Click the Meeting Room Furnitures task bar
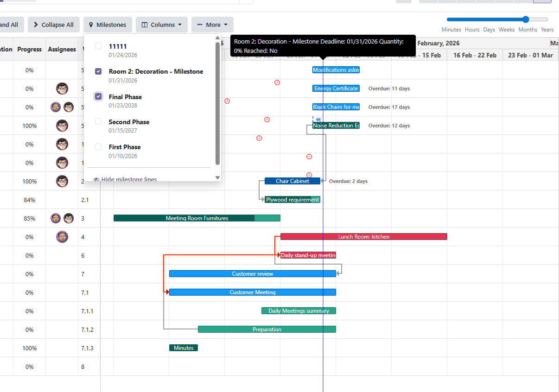 tap(197, 218)
